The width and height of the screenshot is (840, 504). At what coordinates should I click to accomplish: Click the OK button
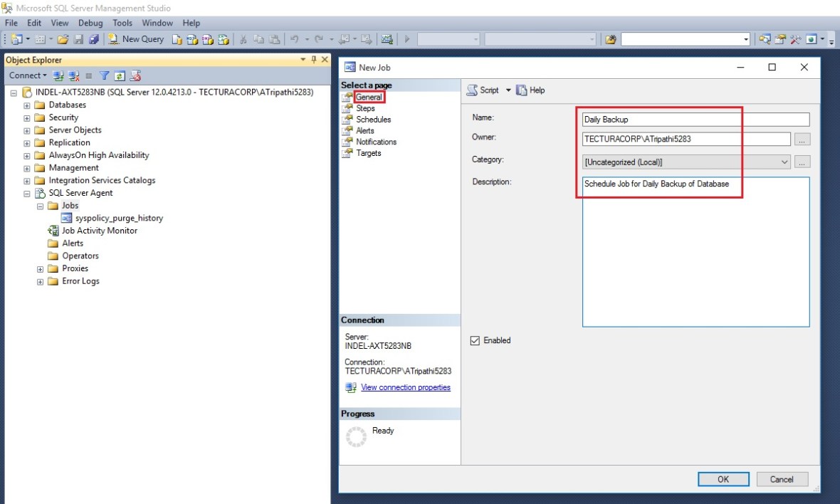(x=723, y=479)
